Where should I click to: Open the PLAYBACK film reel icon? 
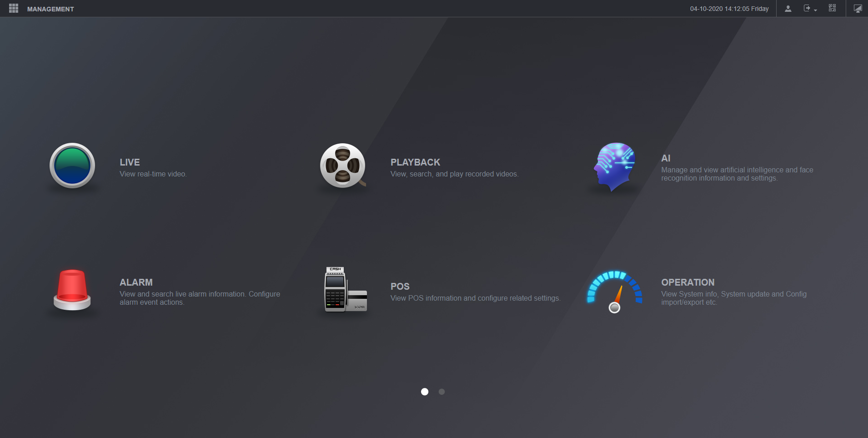343,166
